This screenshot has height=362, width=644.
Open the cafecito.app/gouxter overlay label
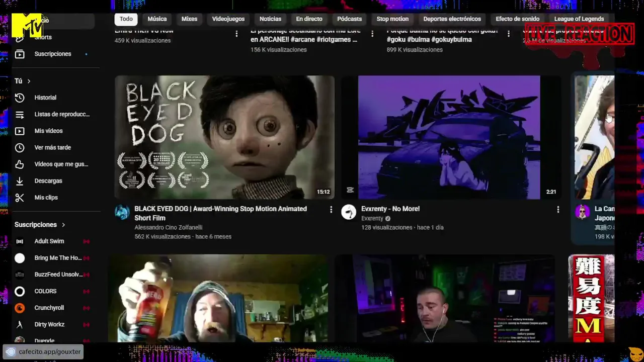pyautogui.click(x=43, y=352)
